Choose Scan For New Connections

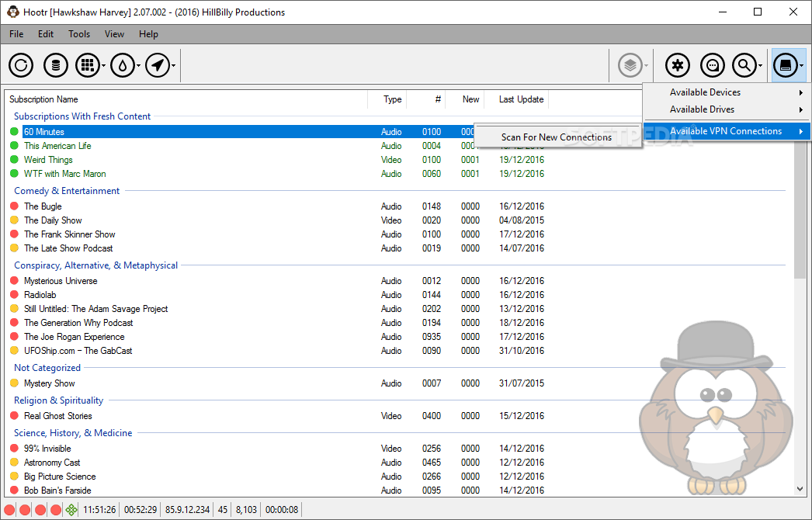(x=557, y=137)
